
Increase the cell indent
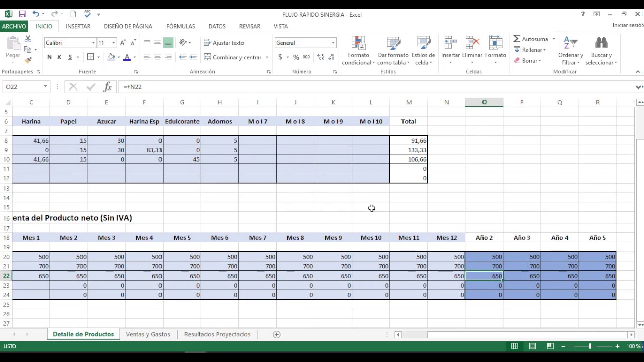coord(194,57)
